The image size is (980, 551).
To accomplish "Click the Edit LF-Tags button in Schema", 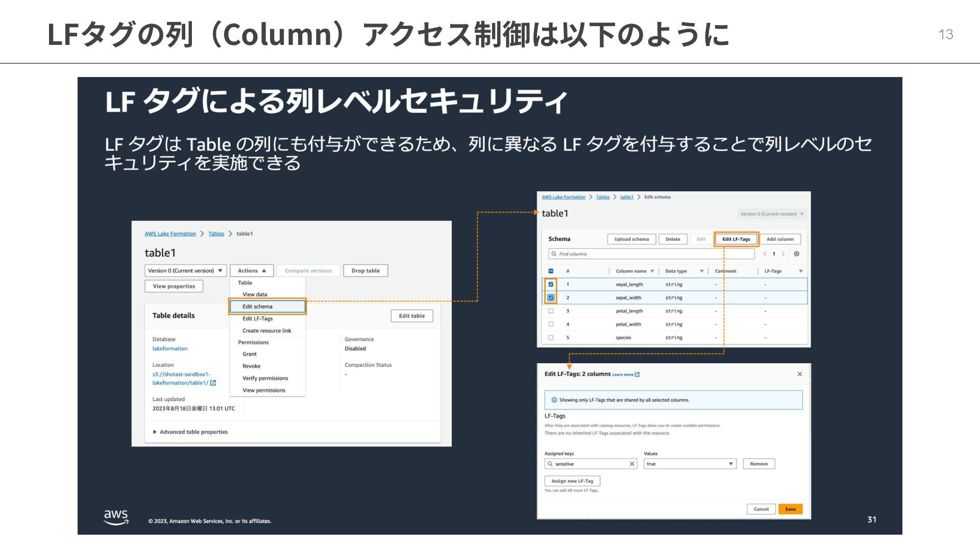I will pyautogui.click(x=736, y=239).
